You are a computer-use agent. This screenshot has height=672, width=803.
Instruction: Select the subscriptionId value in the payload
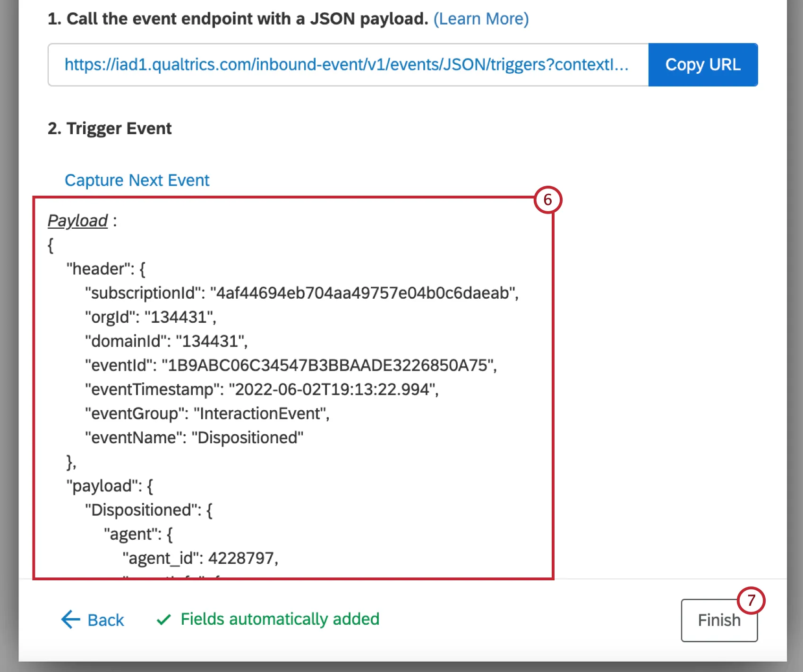click(364, 293)
